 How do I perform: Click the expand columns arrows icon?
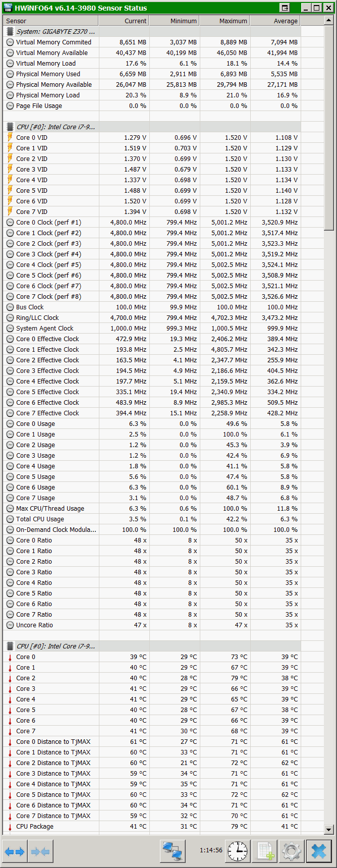15,852
